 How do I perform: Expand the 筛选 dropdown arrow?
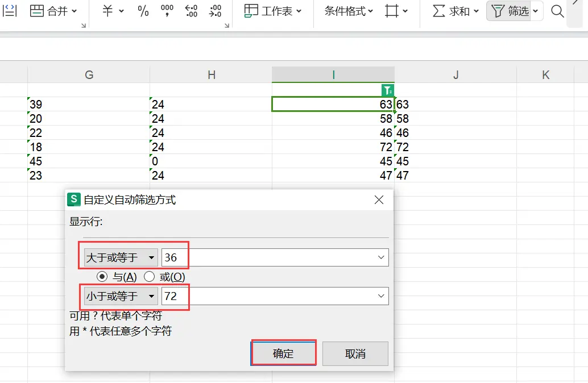click(536, 11)
